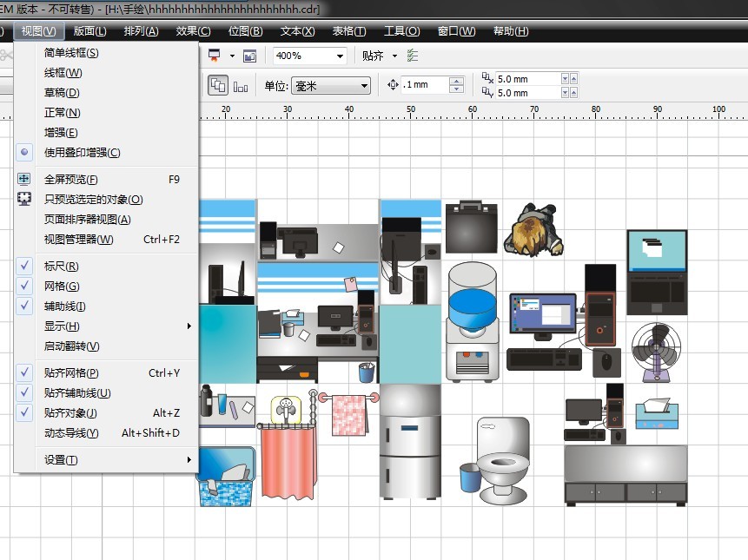Choose 只预览选定的对象 preview selected only
The height and width of the screenshot is (560, 748).
[106, 199]
